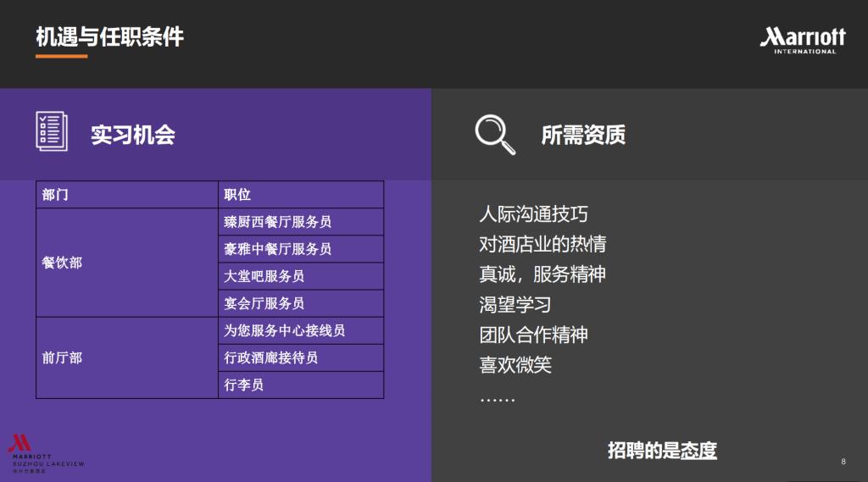Select the 实习机会 heading text
Image resolution: width=868 pixels, height=482 pixels.
coord(133,135)
